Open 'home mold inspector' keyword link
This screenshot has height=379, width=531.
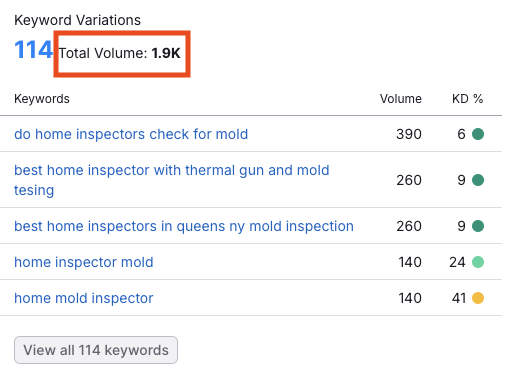pos(84,298)
